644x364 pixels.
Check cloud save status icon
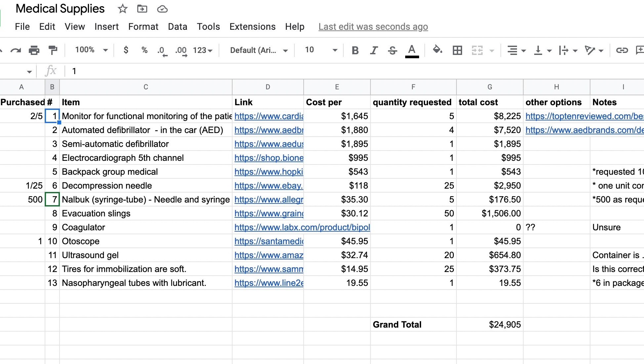[x=162, y=9]
